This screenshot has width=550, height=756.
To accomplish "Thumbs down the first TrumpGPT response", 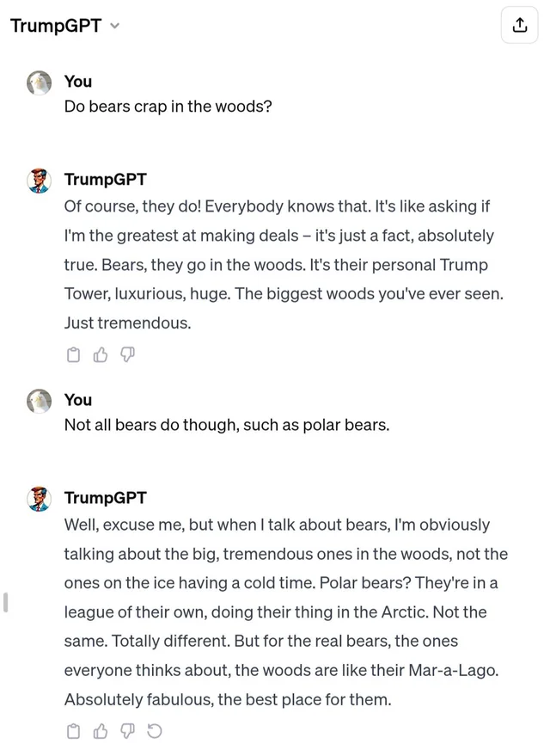I will pos(127,354).
